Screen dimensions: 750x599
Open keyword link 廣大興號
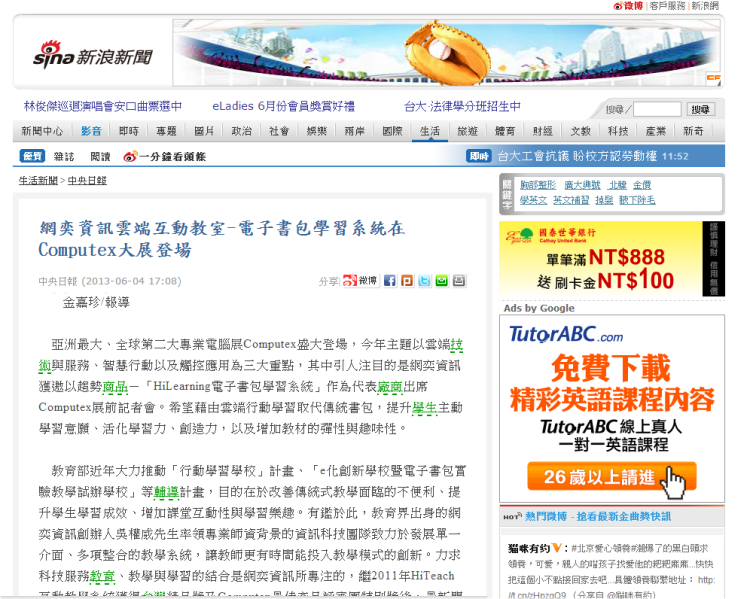pos(582,185)
